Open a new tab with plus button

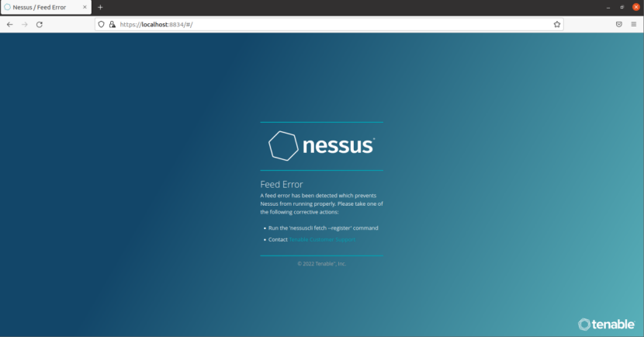coord(100,8)
